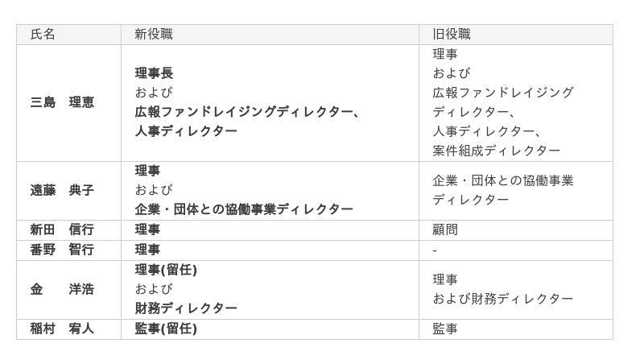Screen dimensions: 644x364
Task: Click the bold 人事ディレクター text
Action: 186,131
